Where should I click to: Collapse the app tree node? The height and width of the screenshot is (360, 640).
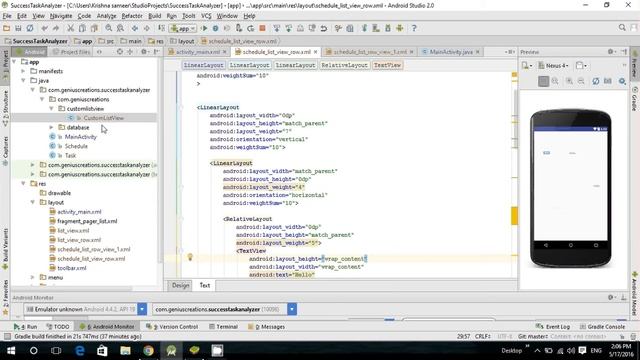coord(14,62)
